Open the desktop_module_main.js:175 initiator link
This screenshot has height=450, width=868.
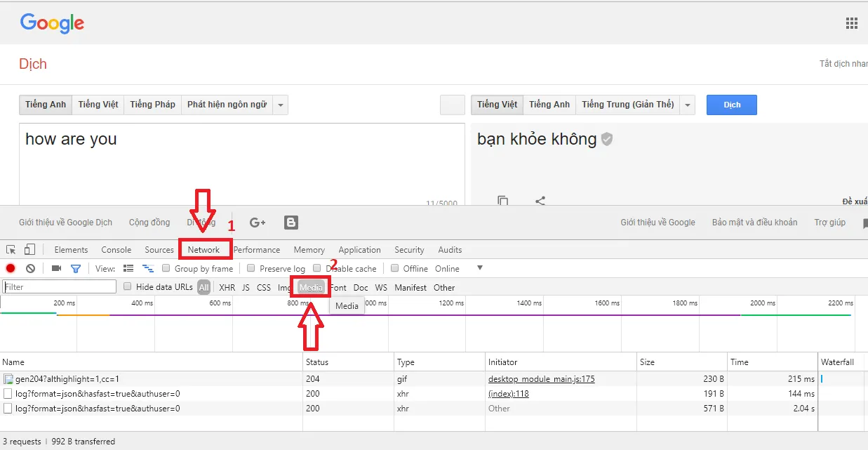[x=541, y=379]
